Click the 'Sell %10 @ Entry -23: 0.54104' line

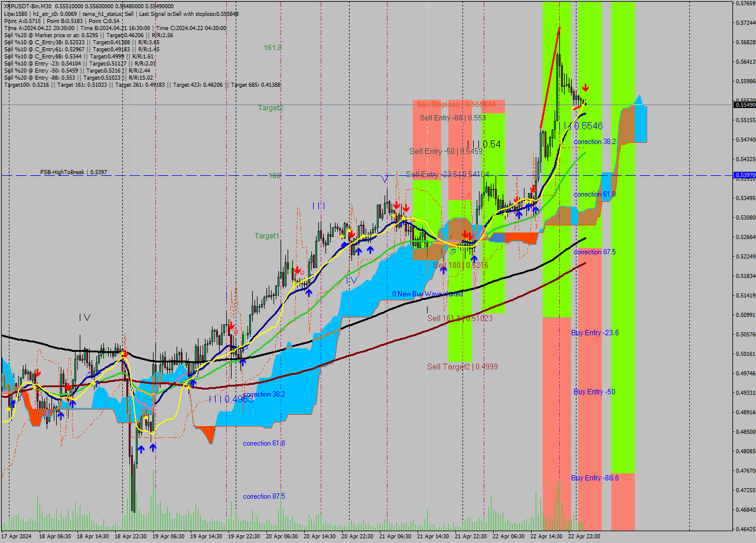pyautogui.click(x=80, y=63)
